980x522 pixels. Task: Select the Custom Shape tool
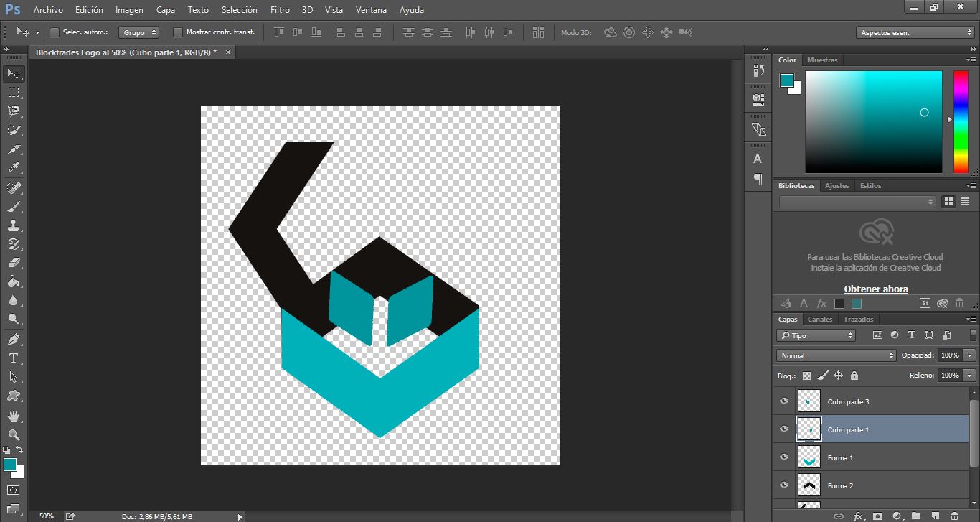14,395
